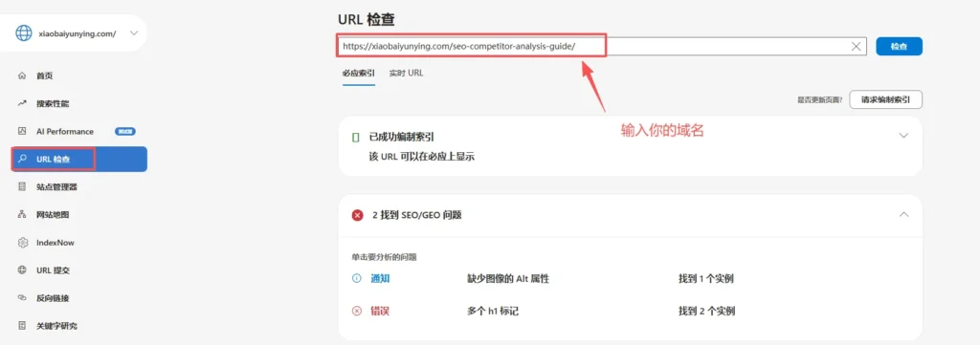Open the xiaobaiyunying.com site selector dropdown
The width and height of the screenshot is (980, 345).
(x=134, y=33)
